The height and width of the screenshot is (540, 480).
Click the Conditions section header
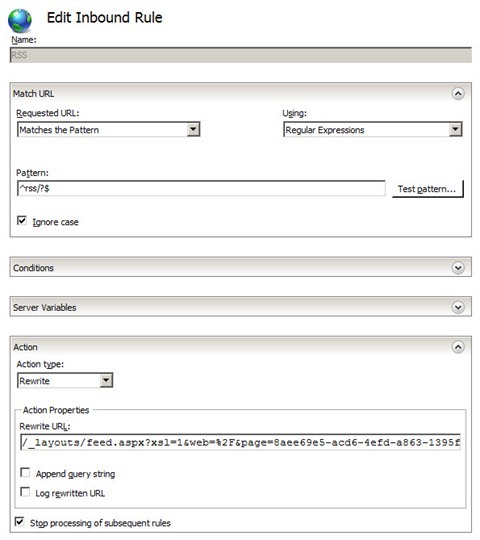tap(241, 267)
